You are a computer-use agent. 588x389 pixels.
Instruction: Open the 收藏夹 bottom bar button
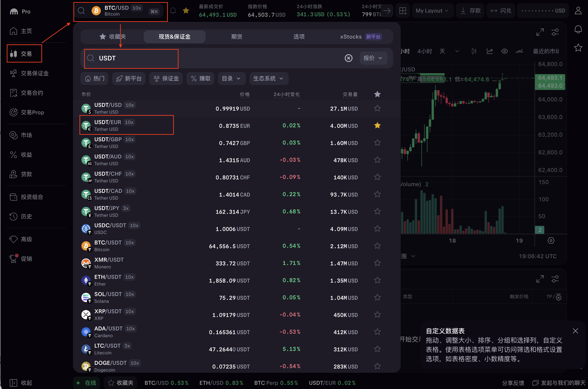pos(121,383)
